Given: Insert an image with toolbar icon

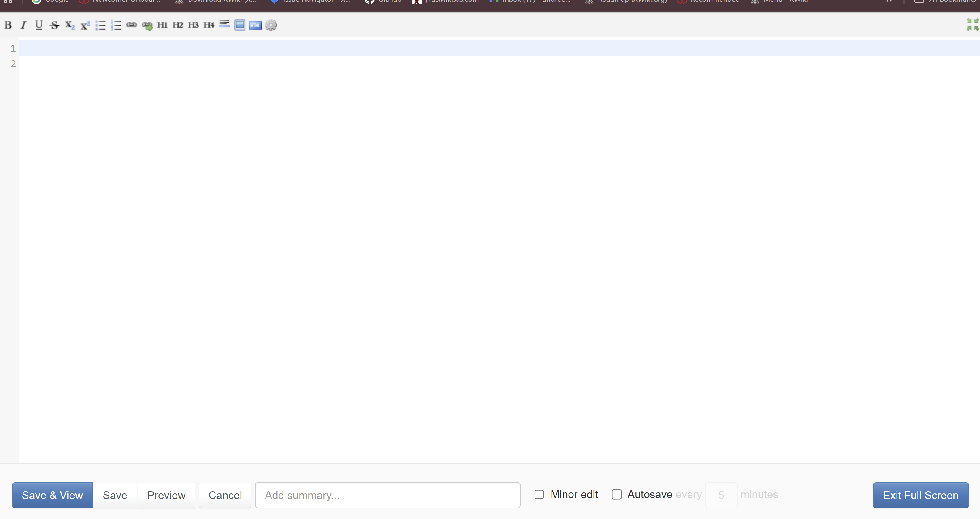Looking at the screenshot, I should coord(240,25).
